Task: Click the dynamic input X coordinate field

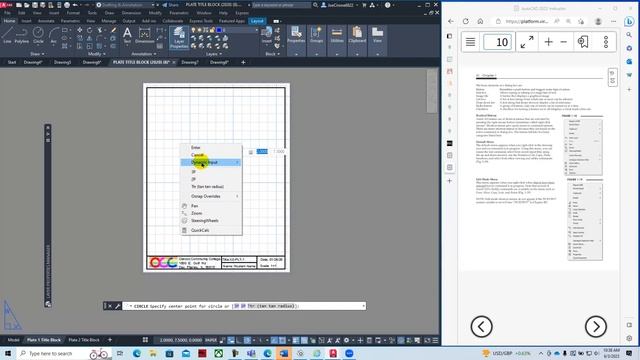Action: point(262,151)
